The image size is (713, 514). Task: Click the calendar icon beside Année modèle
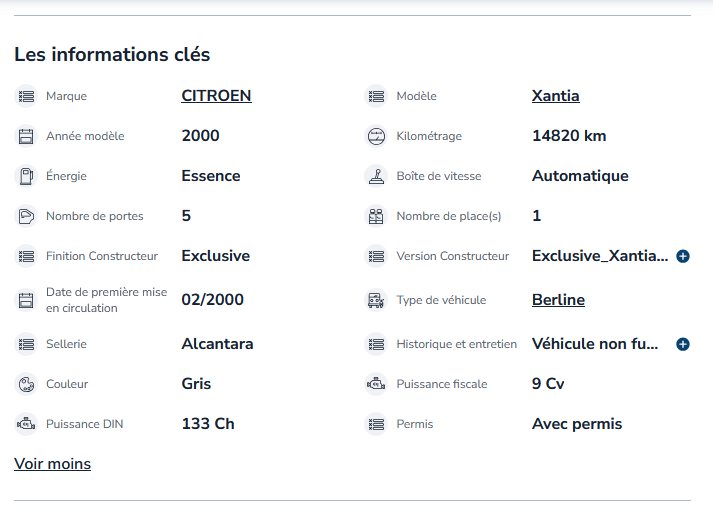point(26,136)
